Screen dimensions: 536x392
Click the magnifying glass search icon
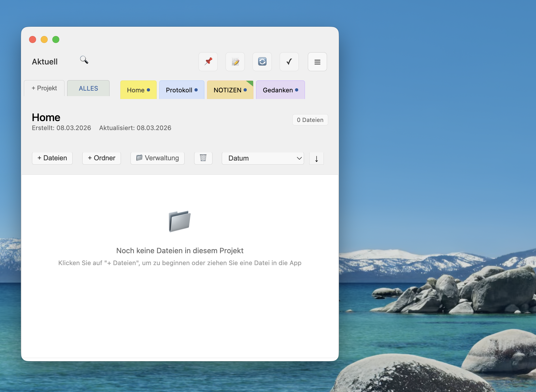(84, 60)
